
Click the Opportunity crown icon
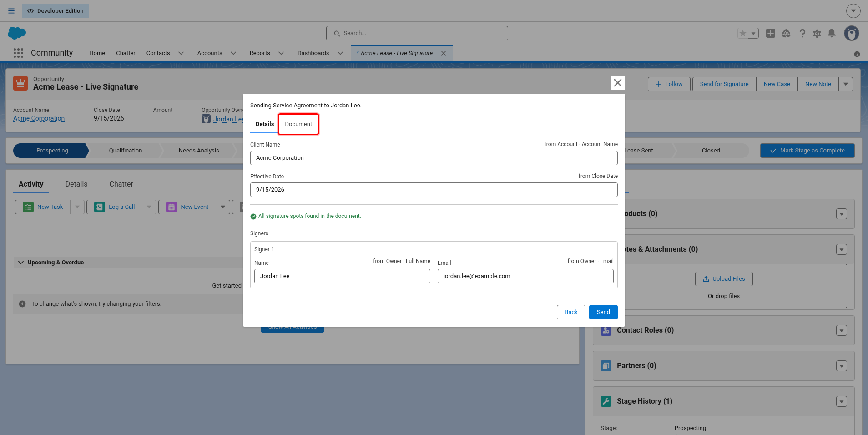20,83
